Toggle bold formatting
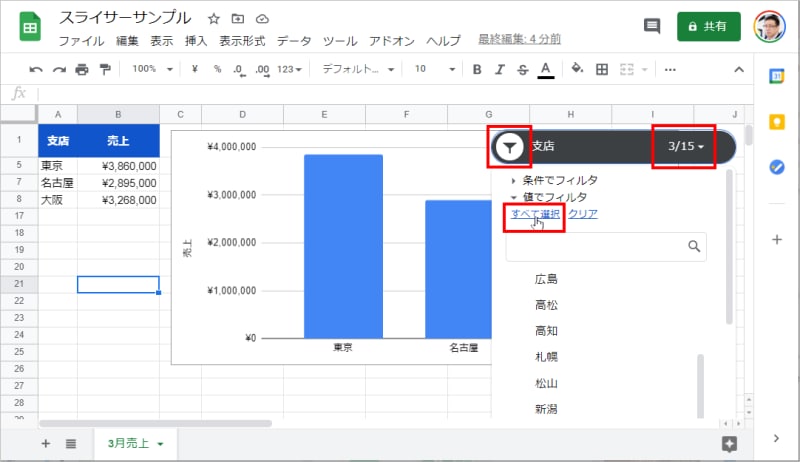 477,69
